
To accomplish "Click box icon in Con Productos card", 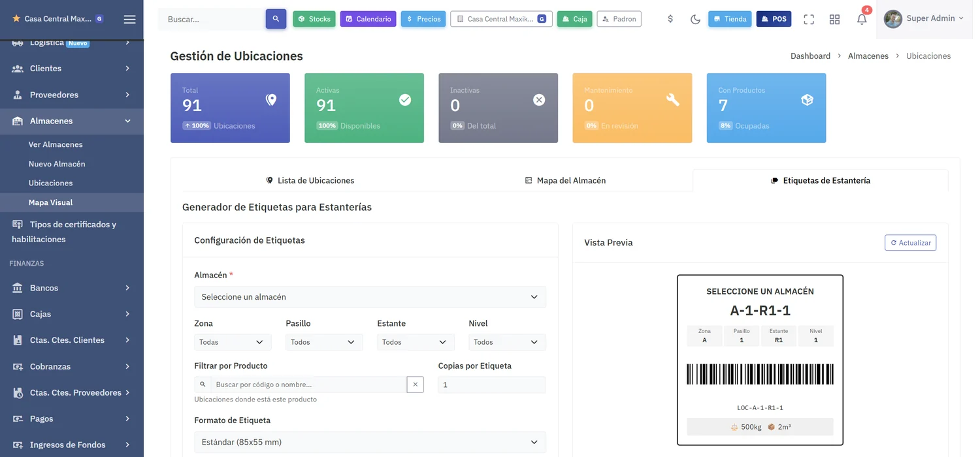I will 807,100.
